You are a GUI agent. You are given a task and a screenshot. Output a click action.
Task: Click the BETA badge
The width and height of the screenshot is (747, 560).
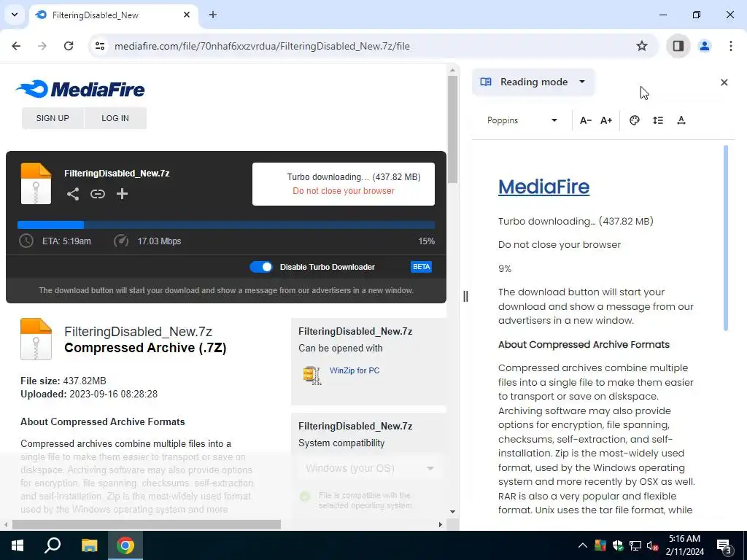coord(421,267)
